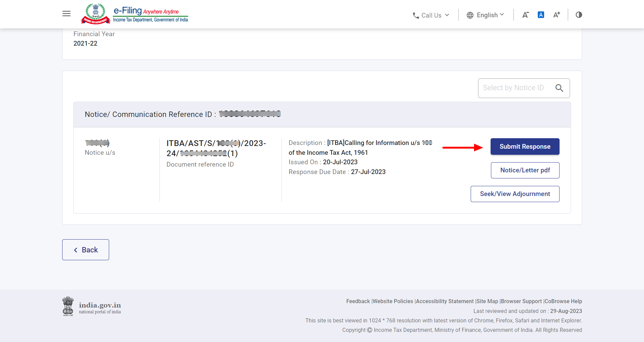Screen dimensions: 644x342
Task: Click the phone icon beside Call Us
Action: point(416,16)
